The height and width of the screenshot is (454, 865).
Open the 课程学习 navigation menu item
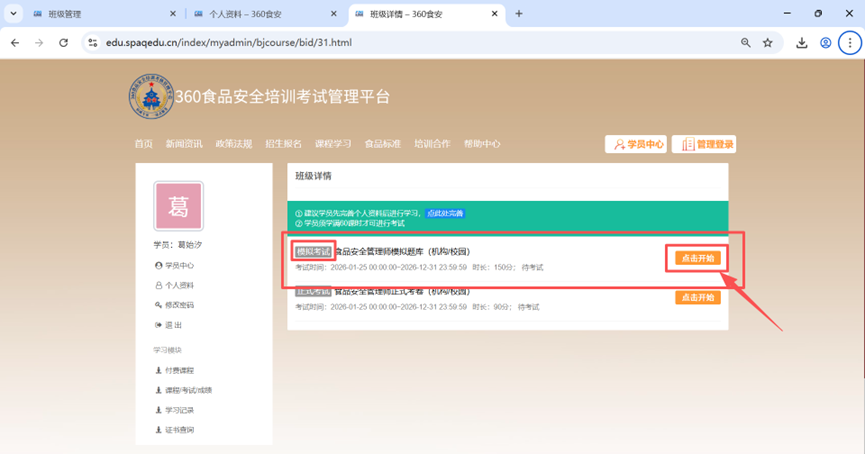pos(333,144)
